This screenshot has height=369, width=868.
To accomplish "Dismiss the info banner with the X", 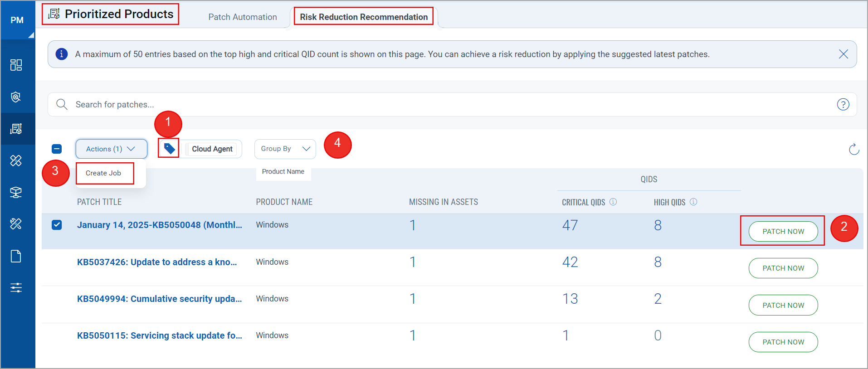I will tap(843, 54).
